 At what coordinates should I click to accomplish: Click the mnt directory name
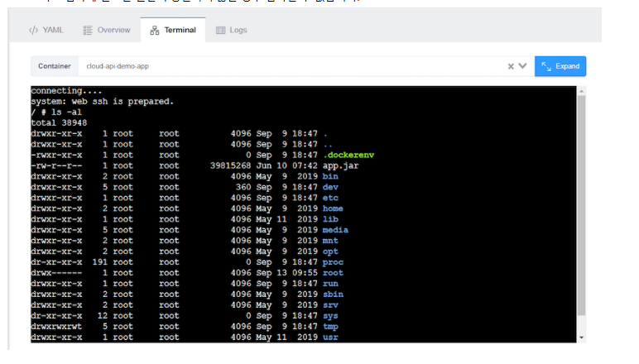[x=330, y=241]
